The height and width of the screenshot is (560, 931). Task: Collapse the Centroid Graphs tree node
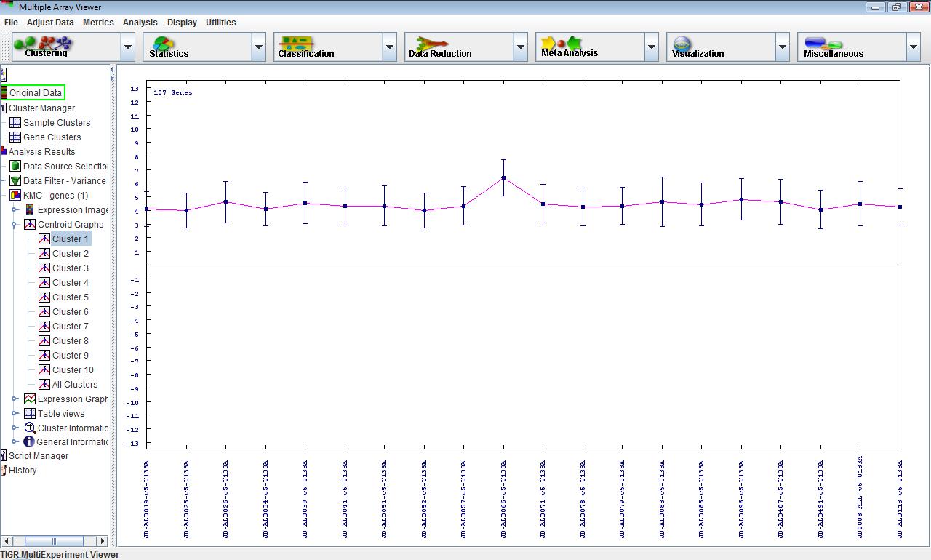[x=15, y=225]
